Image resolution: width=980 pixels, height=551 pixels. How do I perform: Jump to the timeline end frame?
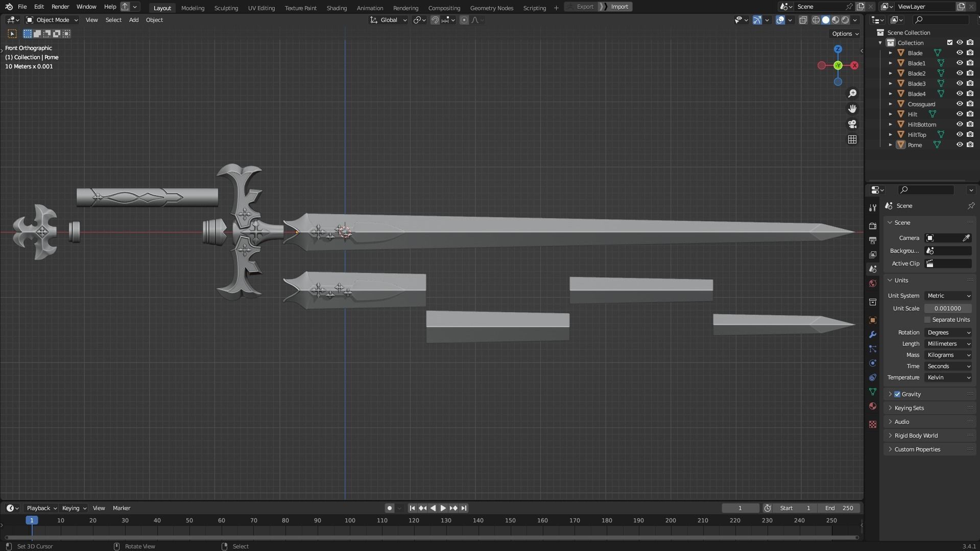(x=463, y=508)
